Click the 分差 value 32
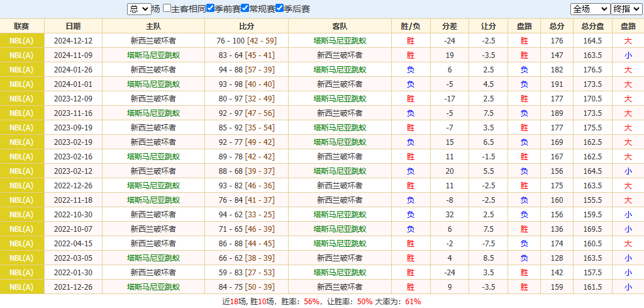Image resolution: width=644 pixels, height=308 pixels. (x=450, y=215)
